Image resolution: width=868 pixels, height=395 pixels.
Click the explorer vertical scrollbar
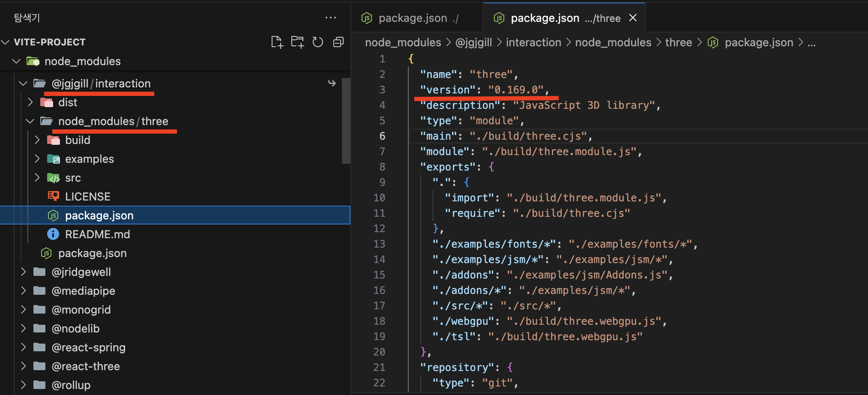(x=346, y=120)
